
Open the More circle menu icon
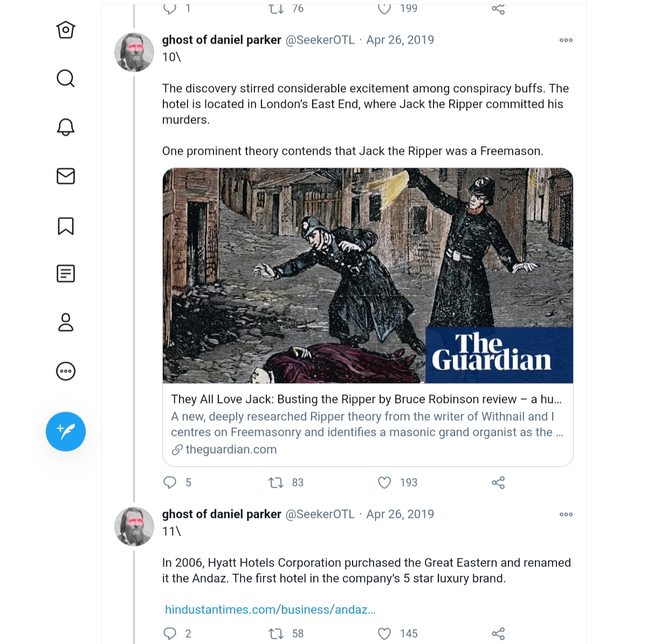[x=66, y=371]
